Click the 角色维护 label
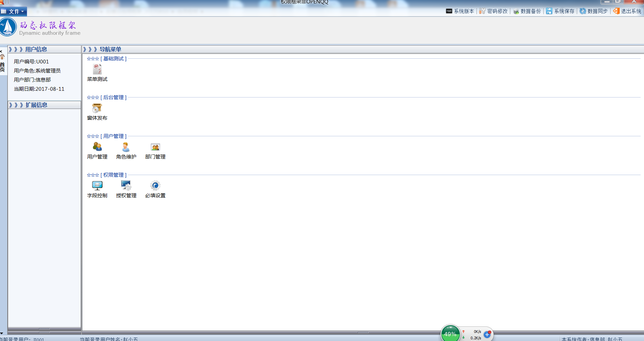The image size is (644, 341). click(126, 157)
